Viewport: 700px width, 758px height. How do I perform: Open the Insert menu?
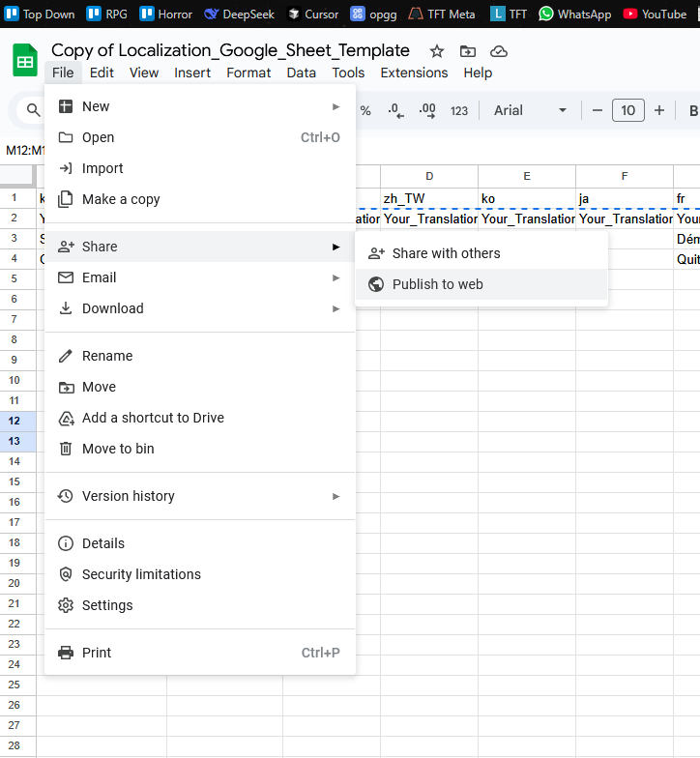point(192,73)
